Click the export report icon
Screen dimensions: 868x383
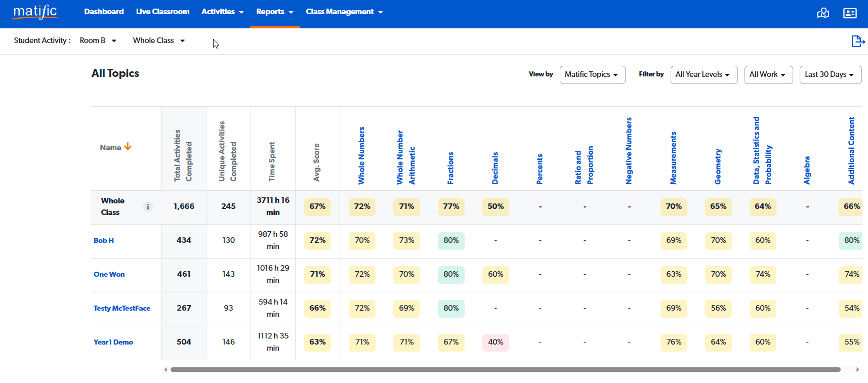coord(857,41)
